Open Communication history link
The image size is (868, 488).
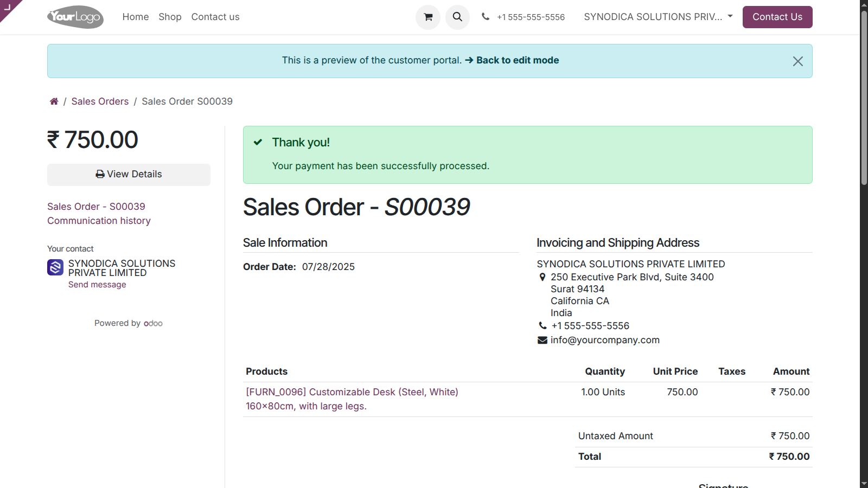click(x=99, y=221)
